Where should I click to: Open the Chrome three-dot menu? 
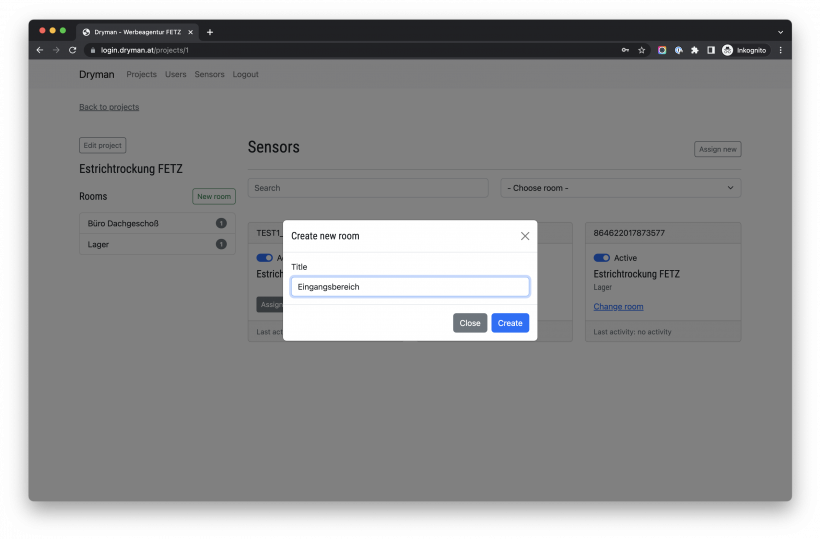pyautogui.click(x=780, y=50)
